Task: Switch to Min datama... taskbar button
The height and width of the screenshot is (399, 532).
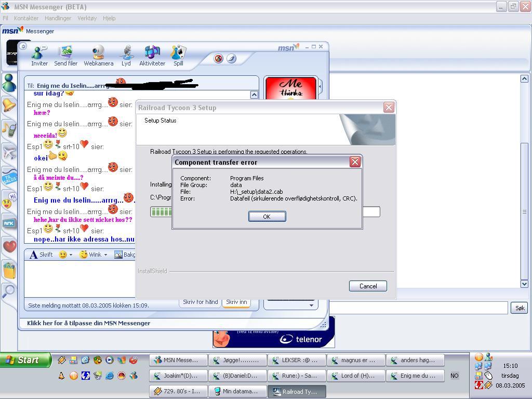Action: [x=237, y=391]
